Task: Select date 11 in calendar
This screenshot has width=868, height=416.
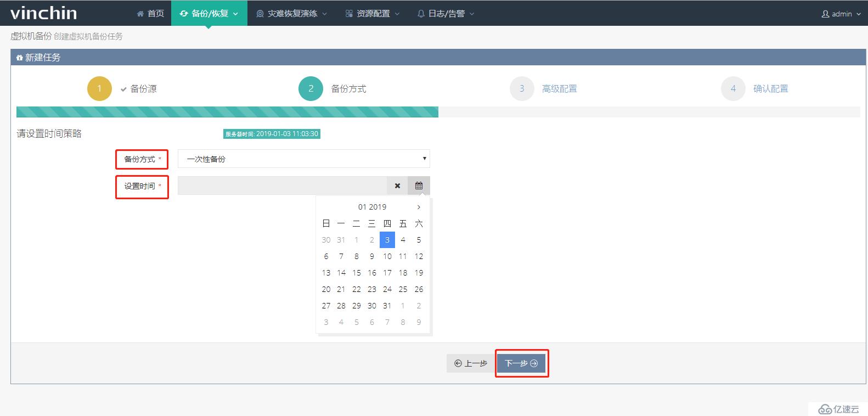Action: 403,256
